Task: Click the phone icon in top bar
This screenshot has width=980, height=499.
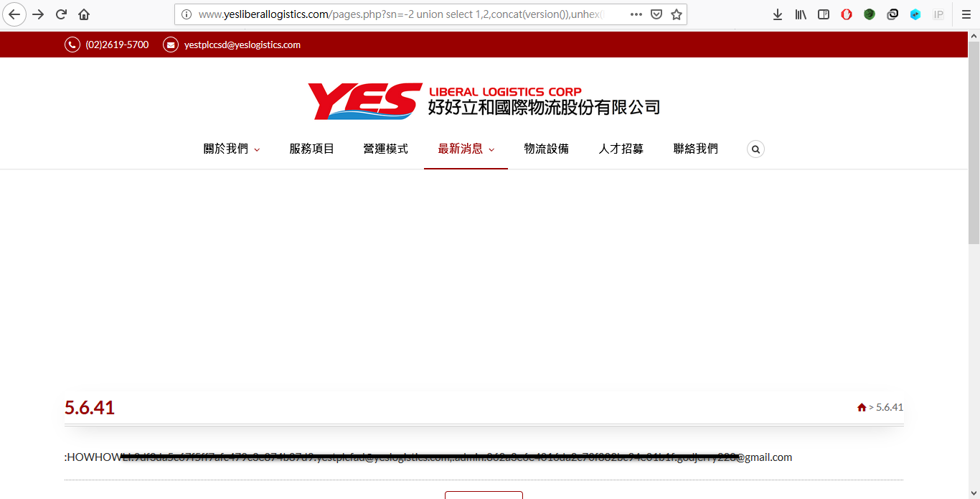Action: (x=72, y=45)
